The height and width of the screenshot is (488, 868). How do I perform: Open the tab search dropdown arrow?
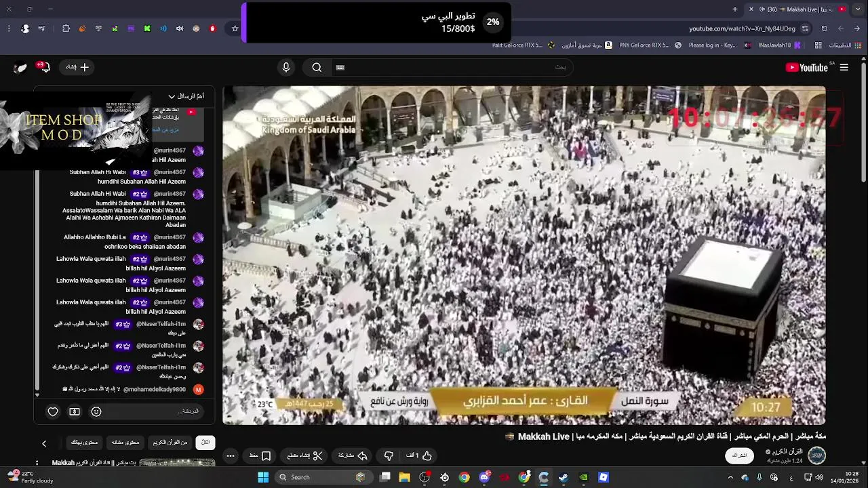(858, 9)
